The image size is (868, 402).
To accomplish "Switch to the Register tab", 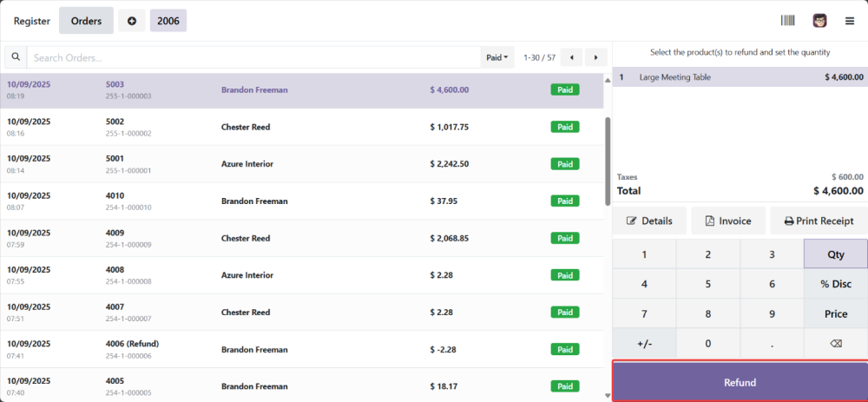I will (31, 21).
